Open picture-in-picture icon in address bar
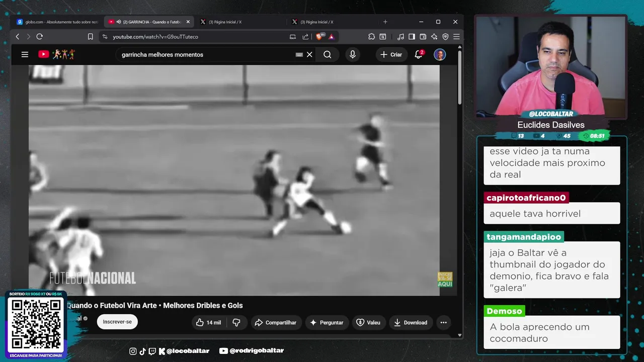 (293, 37)
